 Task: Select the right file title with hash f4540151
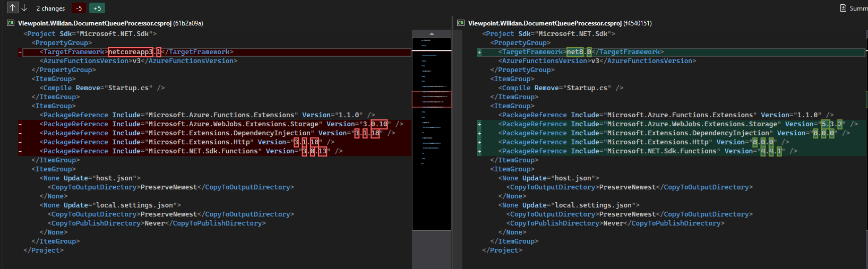pyautogui.click(x=560, y=23)
